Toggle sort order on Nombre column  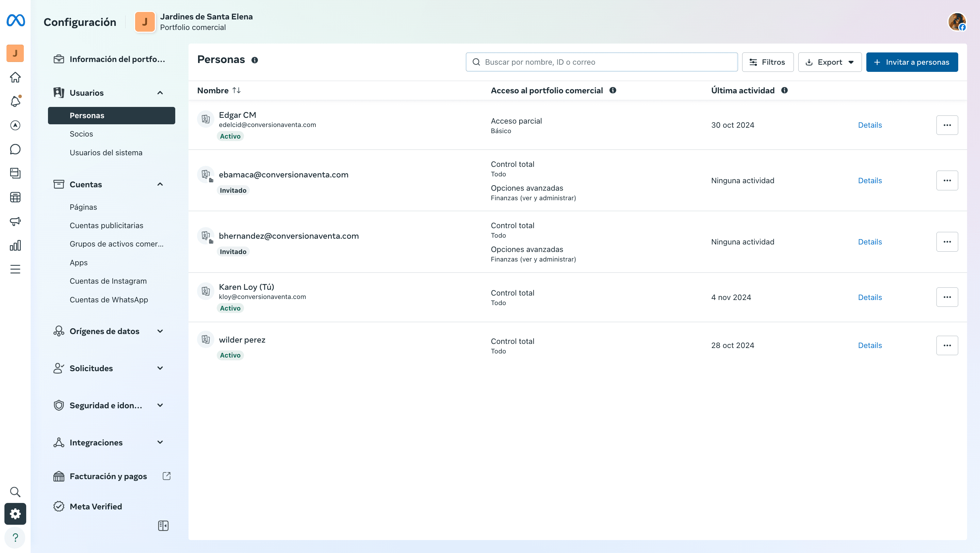[x=236, y=90]
